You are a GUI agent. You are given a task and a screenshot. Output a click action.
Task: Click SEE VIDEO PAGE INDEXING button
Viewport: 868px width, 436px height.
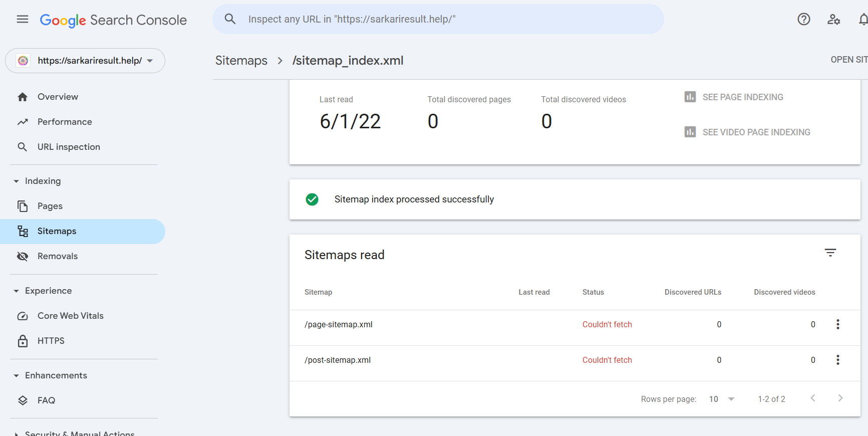[756, 132]
